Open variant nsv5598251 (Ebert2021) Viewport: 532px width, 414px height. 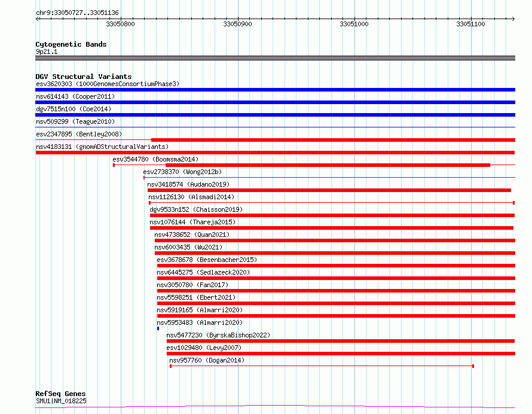point(196,297)
